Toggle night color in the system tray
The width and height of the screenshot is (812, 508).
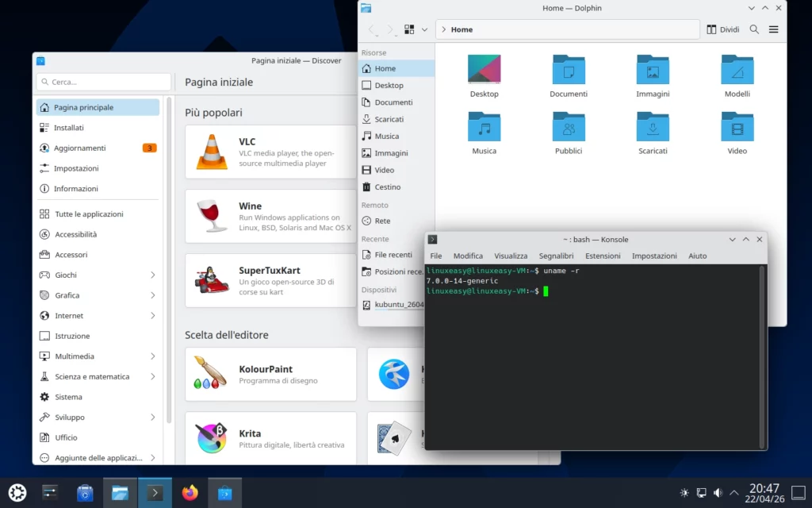point(684,492)
